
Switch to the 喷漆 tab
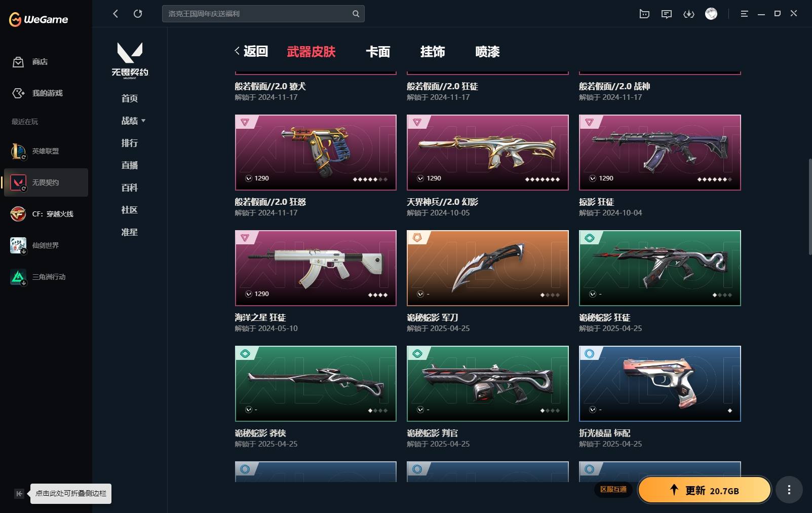(x=487, y=52)
